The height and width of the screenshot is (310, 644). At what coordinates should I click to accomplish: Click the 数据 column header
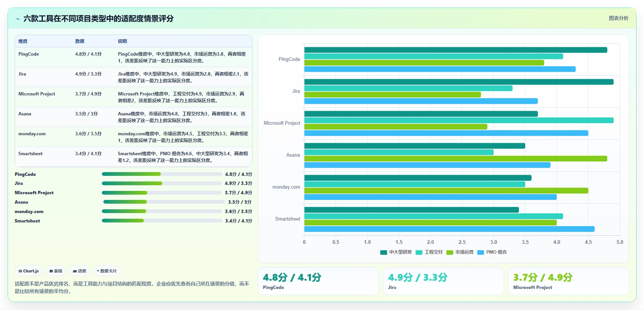[80, 41]
